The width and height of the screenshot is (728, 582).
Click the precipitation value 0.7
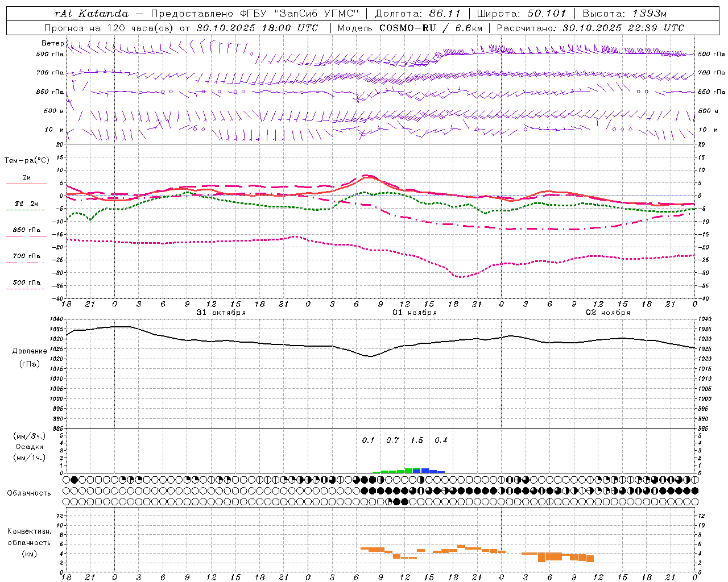[392, 440]
